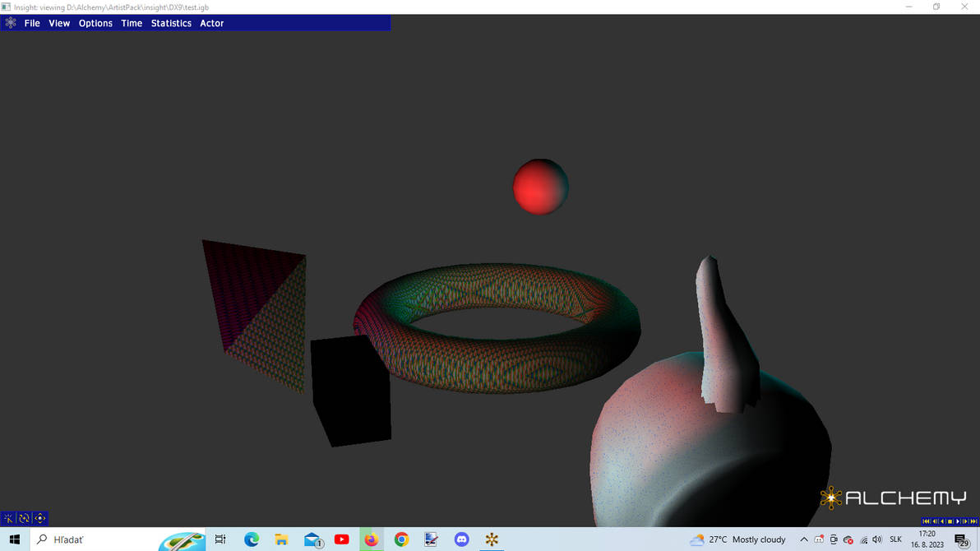This screenshot has width=980, height=551.
Task: Toggle the camera orbit mode tool
Action: point(23,518)
